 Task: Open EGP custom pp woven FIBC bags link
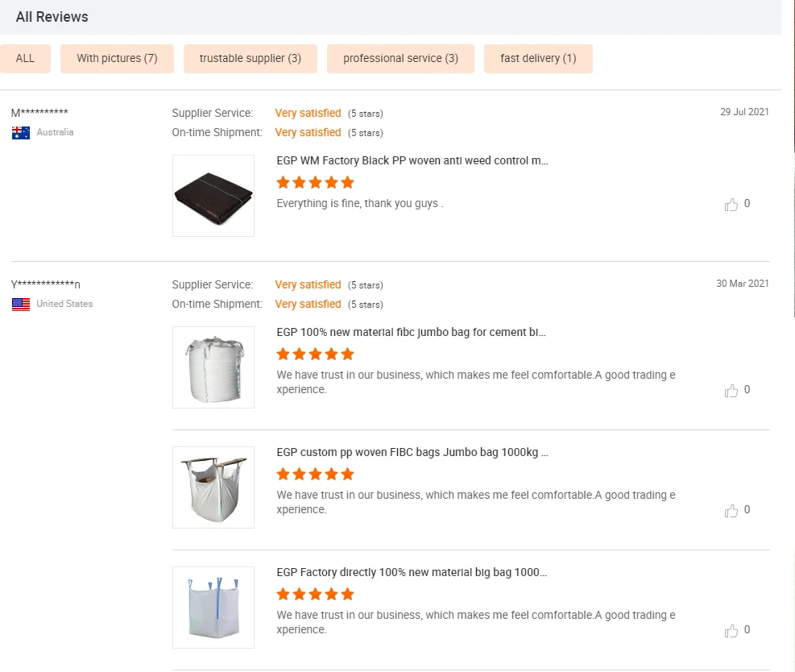[412, 453]
